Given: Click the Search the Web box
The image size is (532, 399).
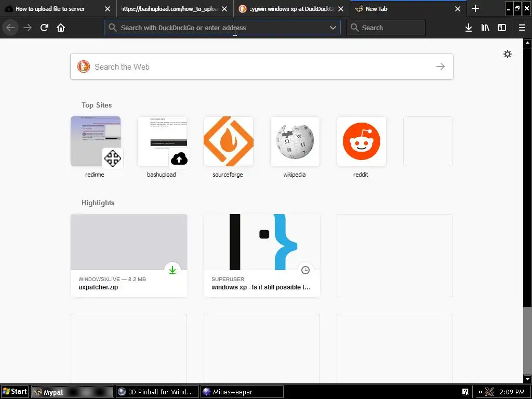Looking at the screenshot, I should pyautogui.click(x=262, y=66).
